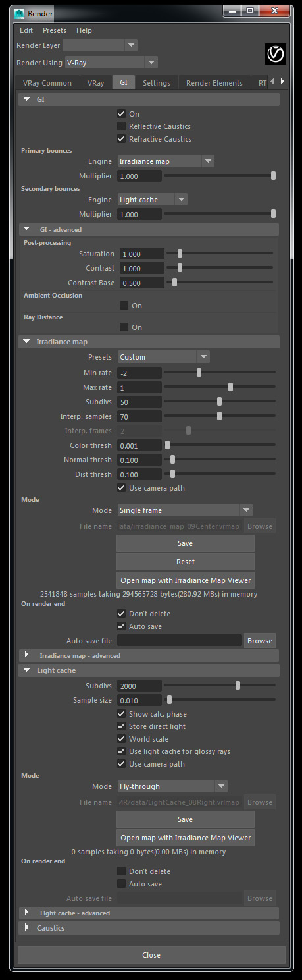Enable Ambient Occlusion On checkbox
The height and width of the screenshot is (980, 302).
point(124,306)
